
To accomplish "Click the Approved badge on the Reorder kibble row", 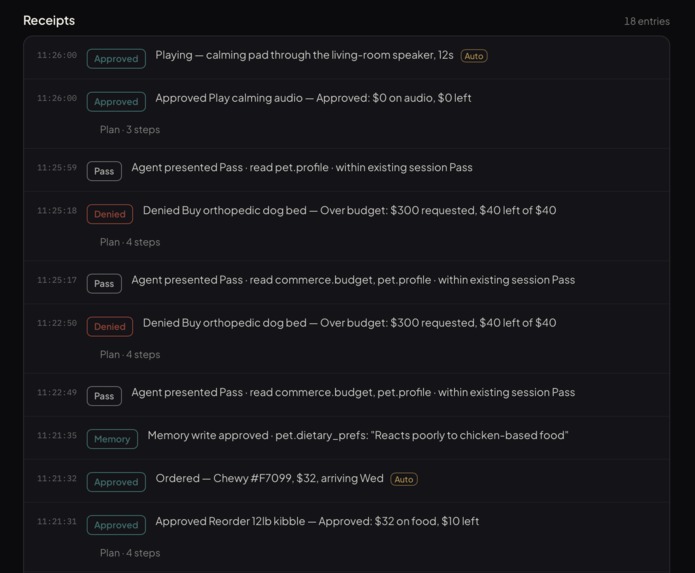I will coord(116,526).
